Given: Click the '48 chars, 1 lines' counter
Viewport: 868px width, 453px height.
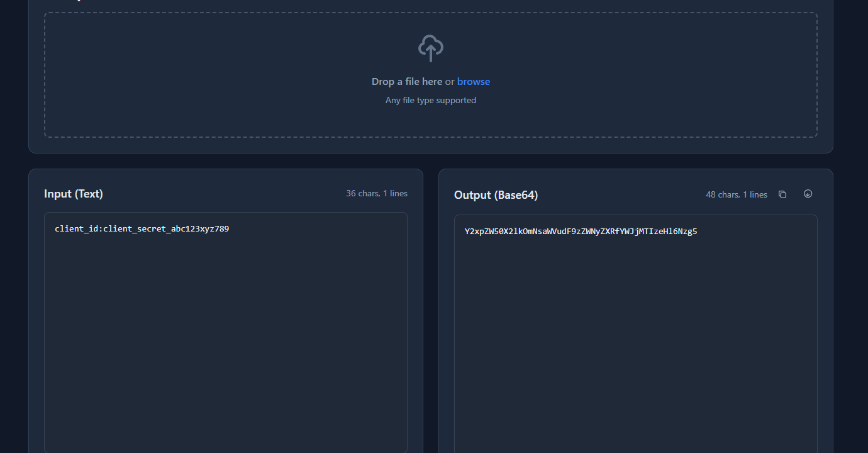Looking at the screenshot, I should 737,194.
